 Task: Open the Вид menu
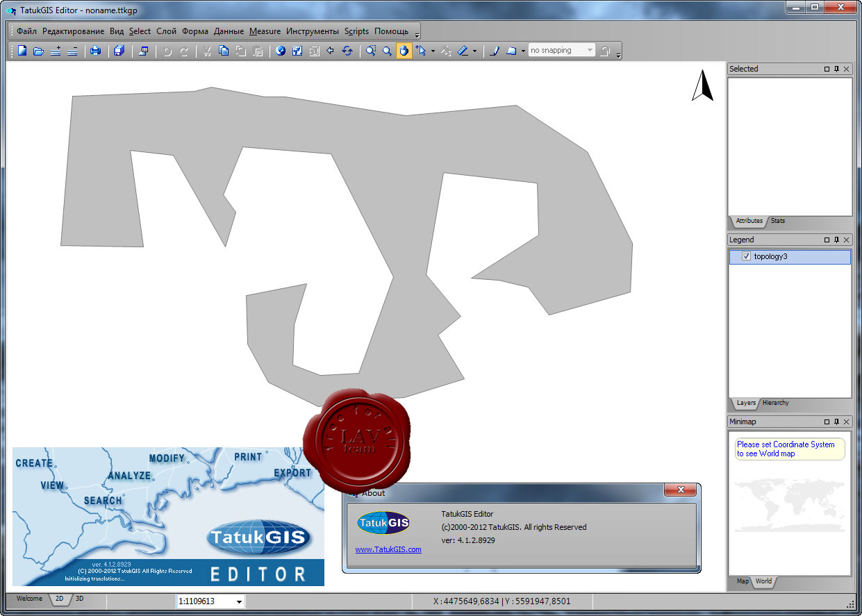tap(117, 31)
